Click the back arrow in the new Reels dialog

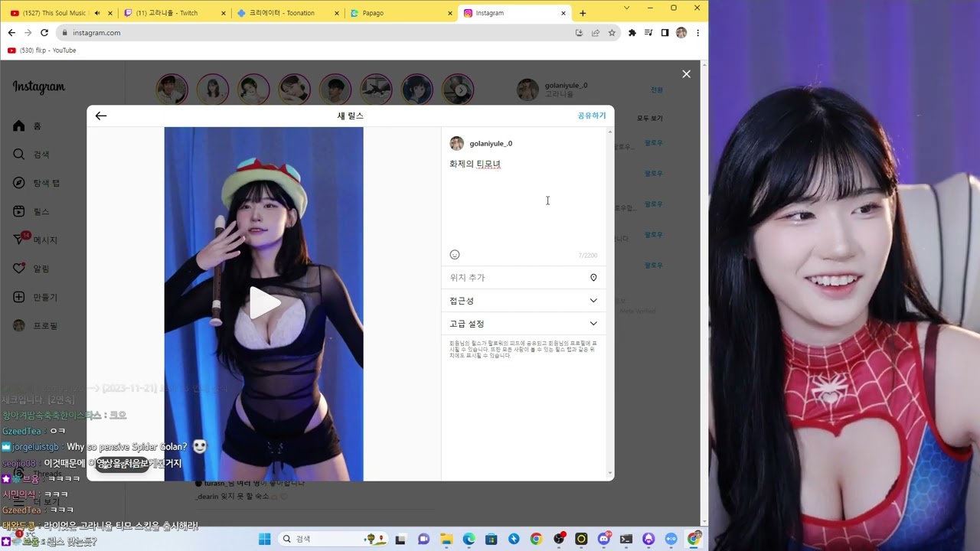pyautogui.click(x=101, y=116)
